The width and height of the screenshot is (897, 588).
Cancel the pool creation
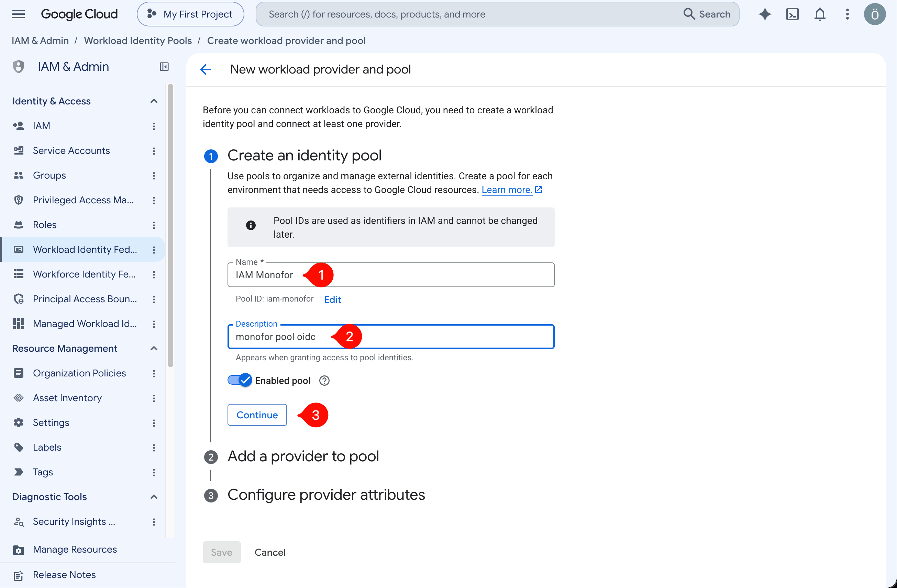click(270, 553)
